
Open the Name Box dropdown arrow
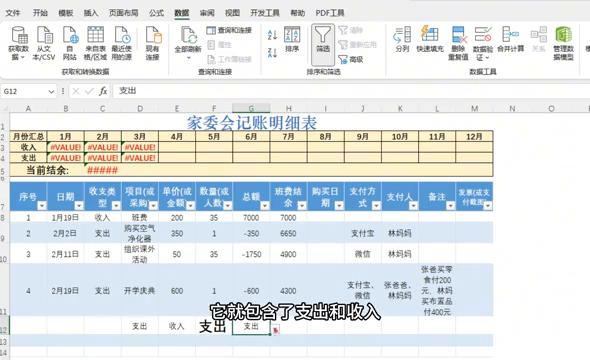tap(51, 91)
